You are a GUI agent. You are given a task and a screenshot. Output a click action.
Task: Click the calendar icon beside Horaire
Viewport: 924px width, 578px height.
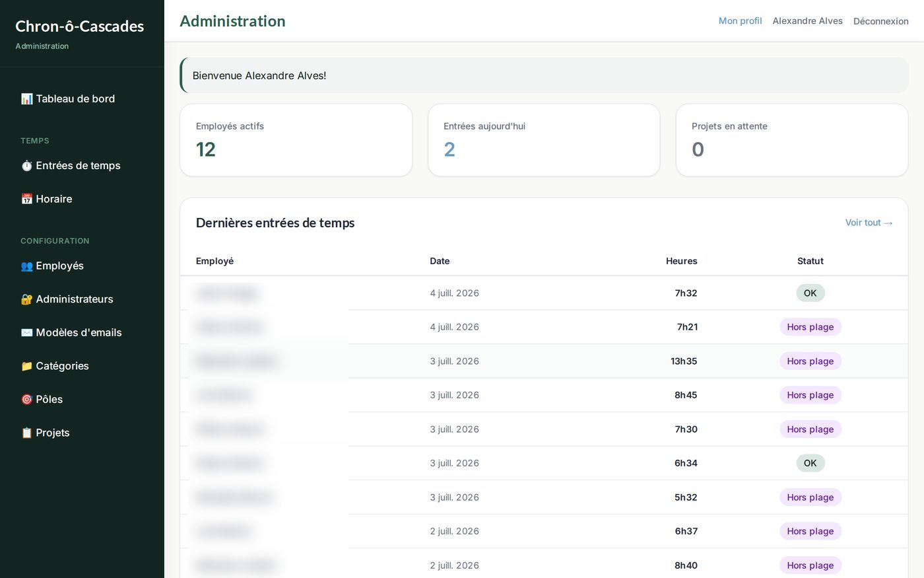pos(26,199)
